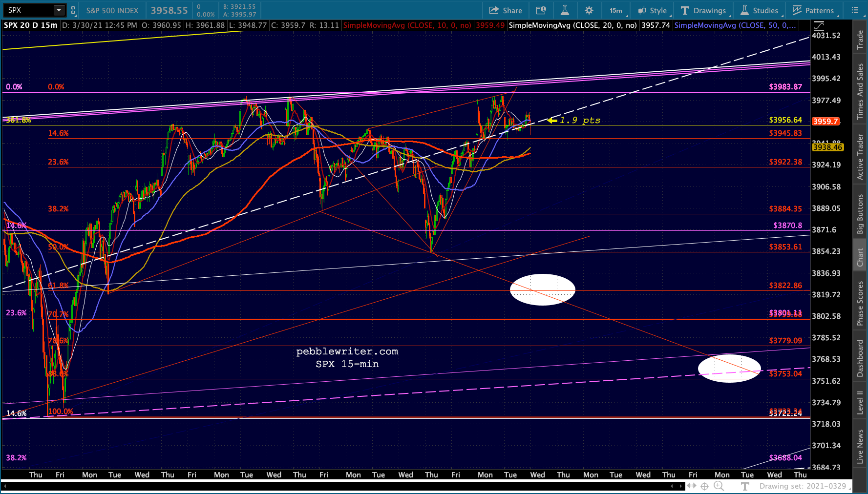Click the flask Edit Studies icon
This screenshot has height=494, width=868.
click(565, 10)
